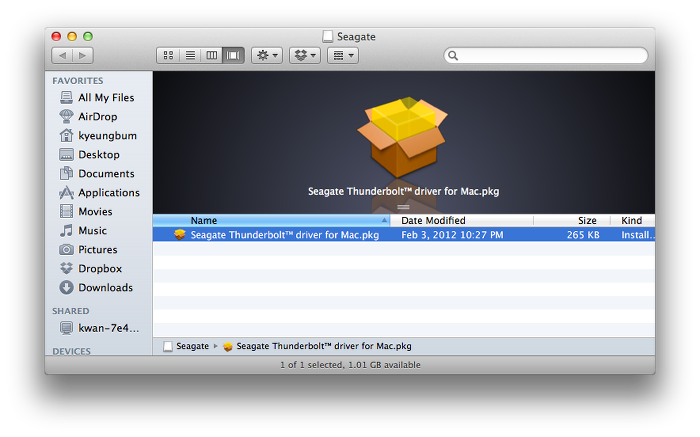The width and height of the screenshot is (700, 437).
Task: Click the 265 KB size value
Action: (x=583, y=235)
